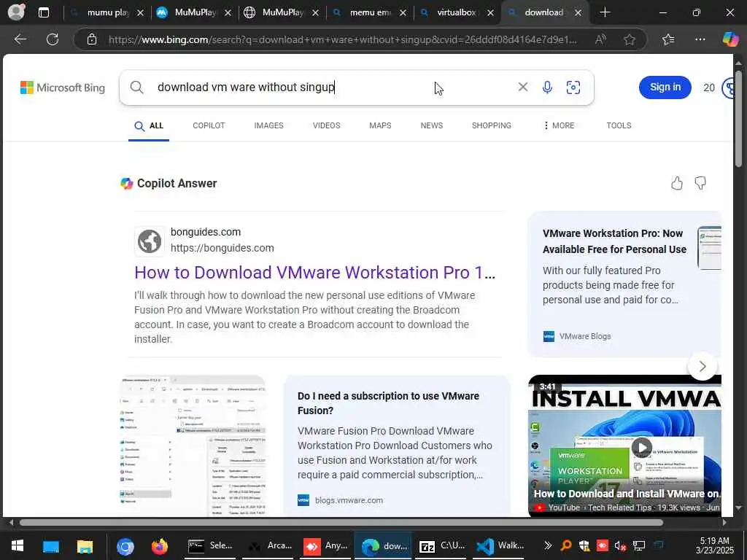Viewport: 747px width, 560px height.
Task: Click the Bing search magnifier icon
Action: (136, 87)
